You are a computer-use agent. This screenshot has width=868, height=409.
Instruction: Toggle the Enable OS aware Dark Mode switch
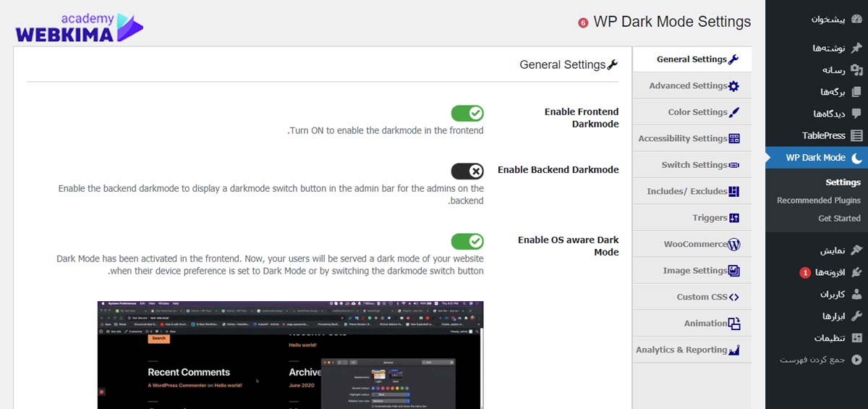click(467, 241)
